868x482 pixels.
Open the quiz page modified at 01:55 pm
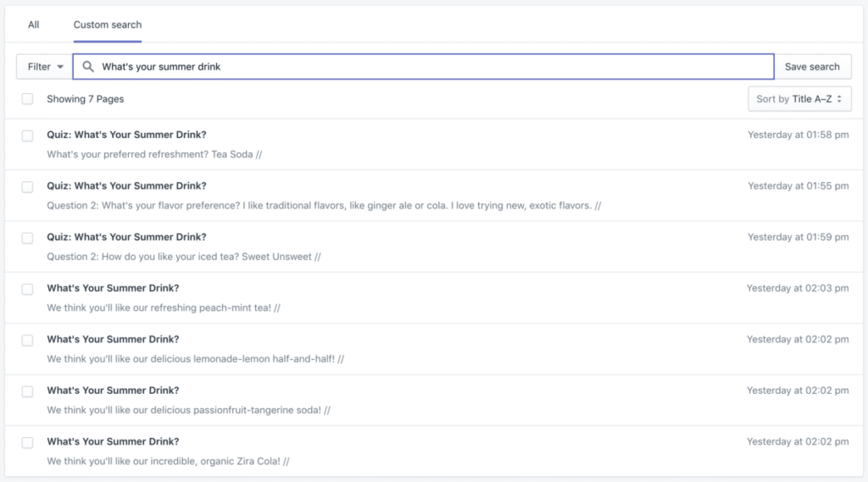point(126,186)
